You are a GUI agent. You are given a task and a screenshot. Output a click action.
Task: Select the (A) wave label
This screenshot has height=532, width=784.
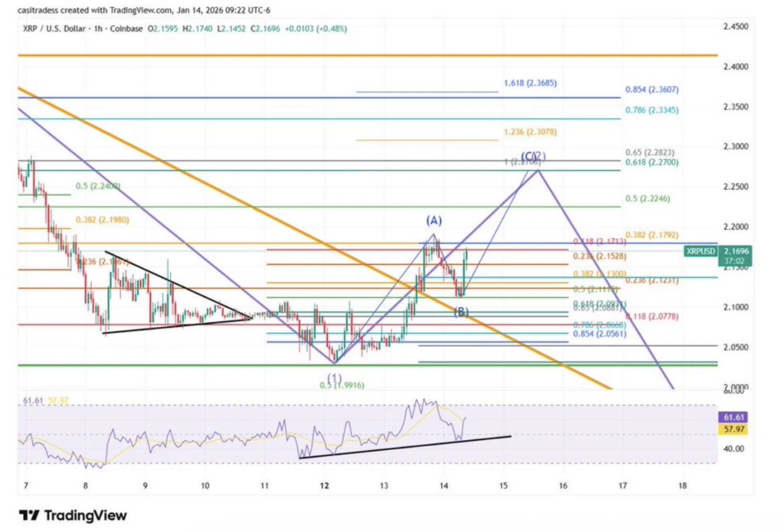pyautogui.click(x=432, y=220)
